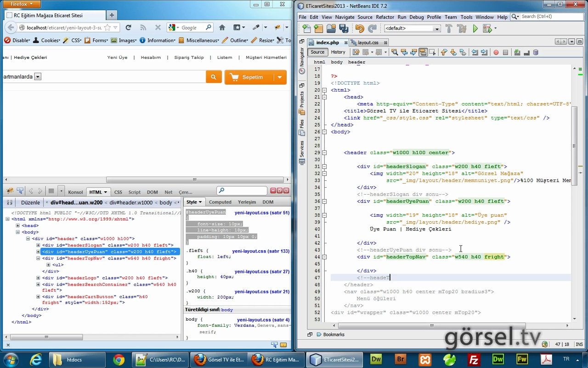Toggle highlight search in editor toolbar

423,52
